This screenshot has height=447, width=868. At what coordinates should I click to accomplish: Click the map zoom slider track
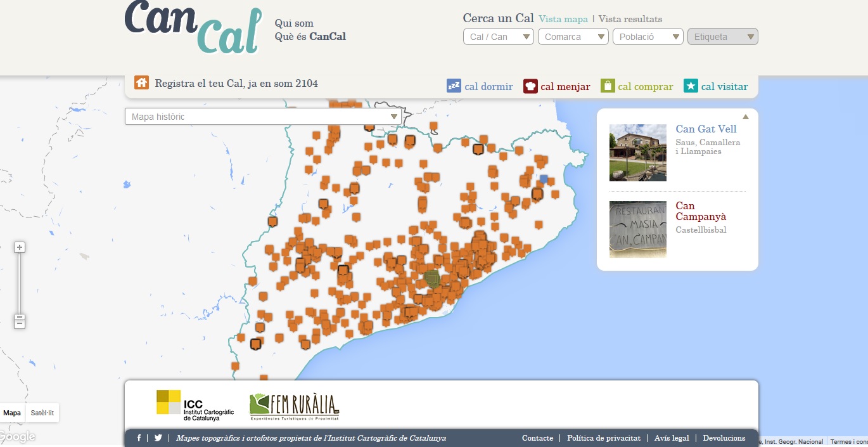tap(20, 283)
